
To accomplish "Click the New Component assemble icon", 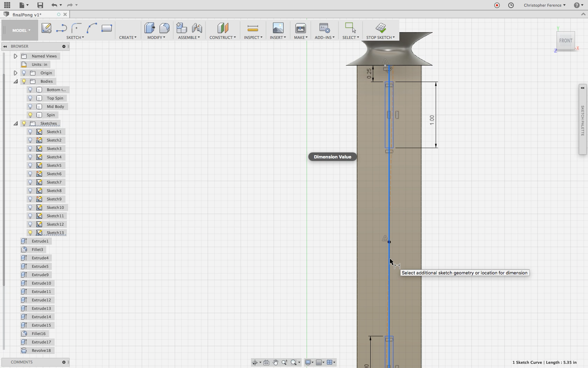I will coord(181,28).
